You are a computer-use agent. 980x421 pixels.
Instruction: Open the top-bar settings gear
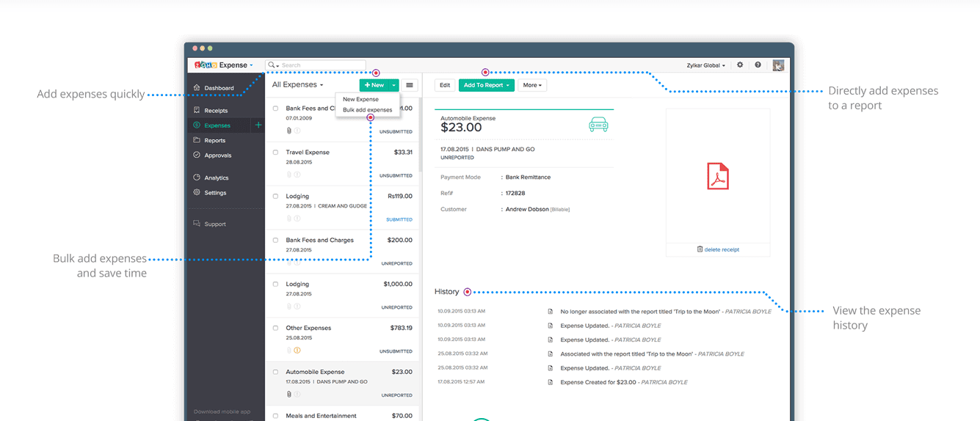(740, 65)
